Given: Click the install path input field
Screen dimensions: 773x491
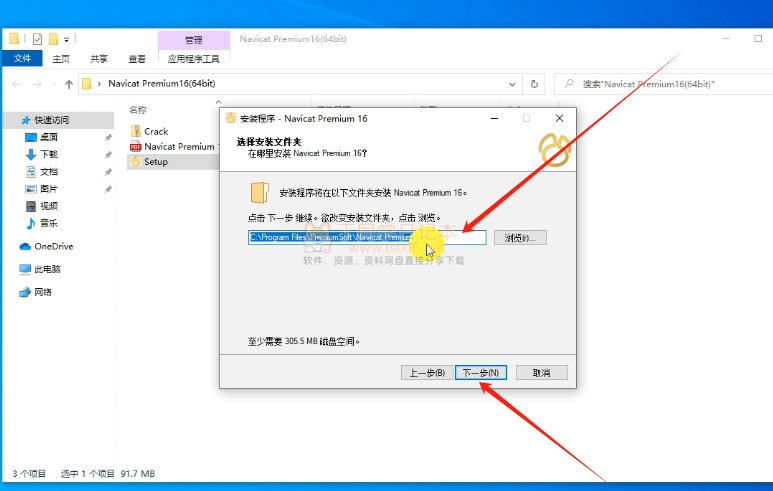Looking at the screenshot, I should (367, 238).
